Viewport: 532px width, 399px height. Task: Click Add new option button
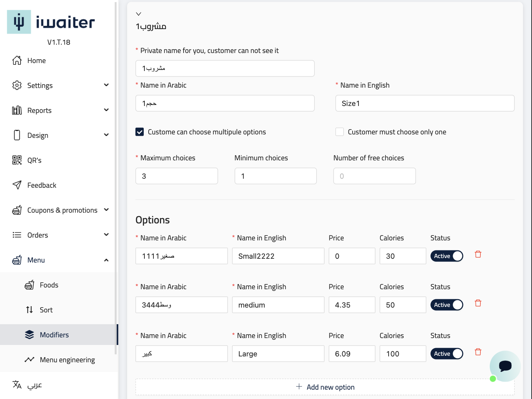[325, 387]
